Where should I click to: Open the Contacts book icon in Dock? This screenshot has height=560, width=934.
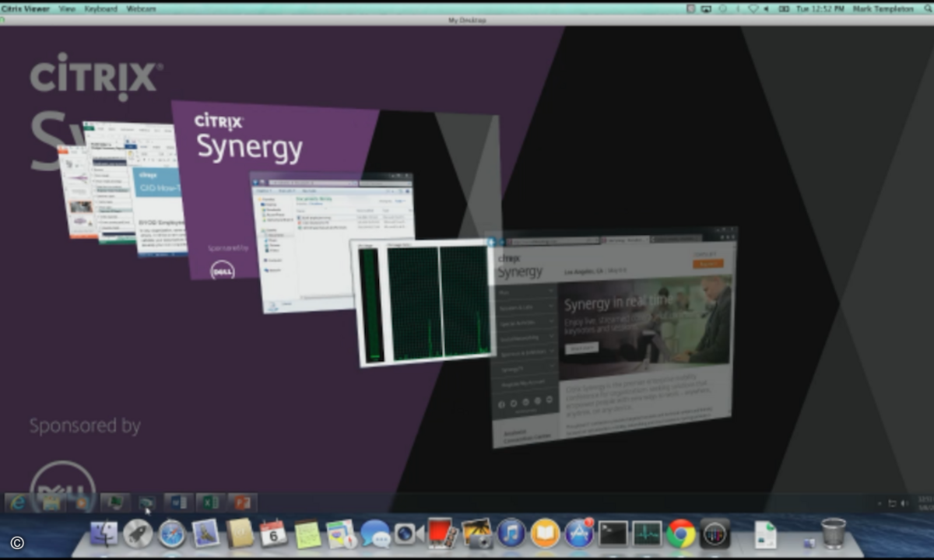pos(241,534)
